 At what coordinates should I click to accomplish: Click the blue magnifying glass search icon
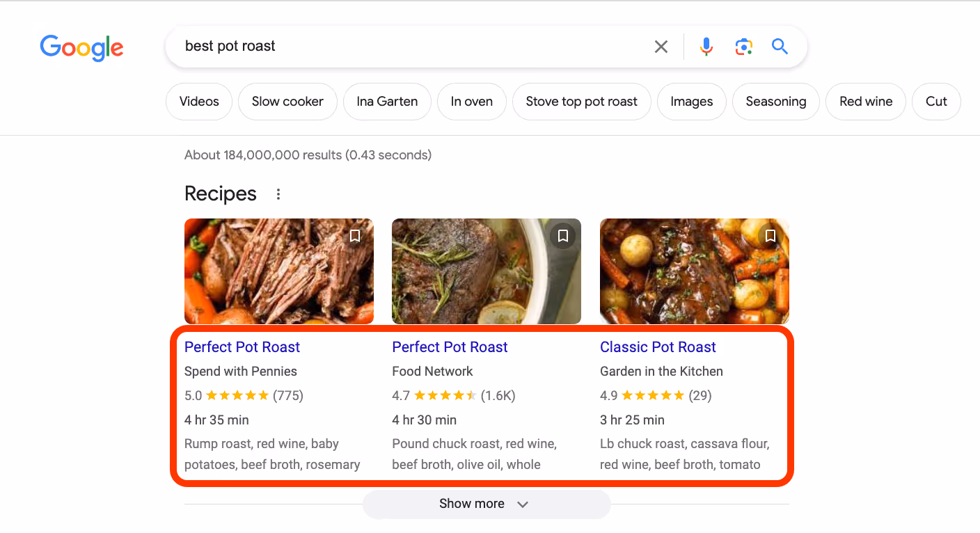780,47
